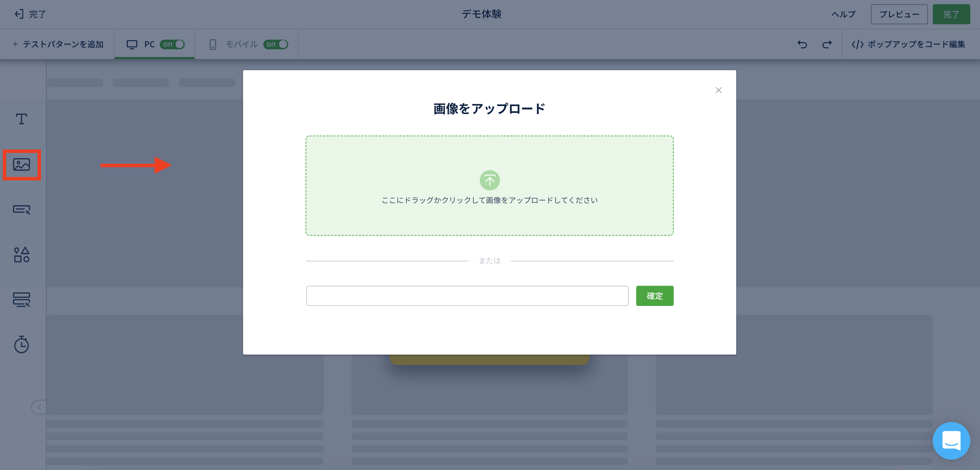The image size is (980, 470).
Task: Open the Image tool in the sidebar
Action: click(22, 164)
